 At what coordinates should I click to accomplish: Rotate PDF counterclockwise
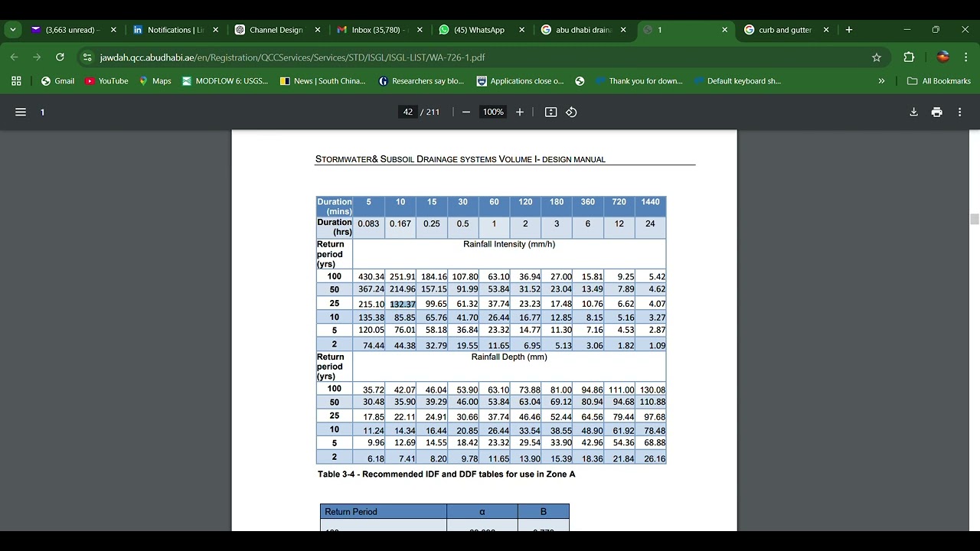click(571, 112)
